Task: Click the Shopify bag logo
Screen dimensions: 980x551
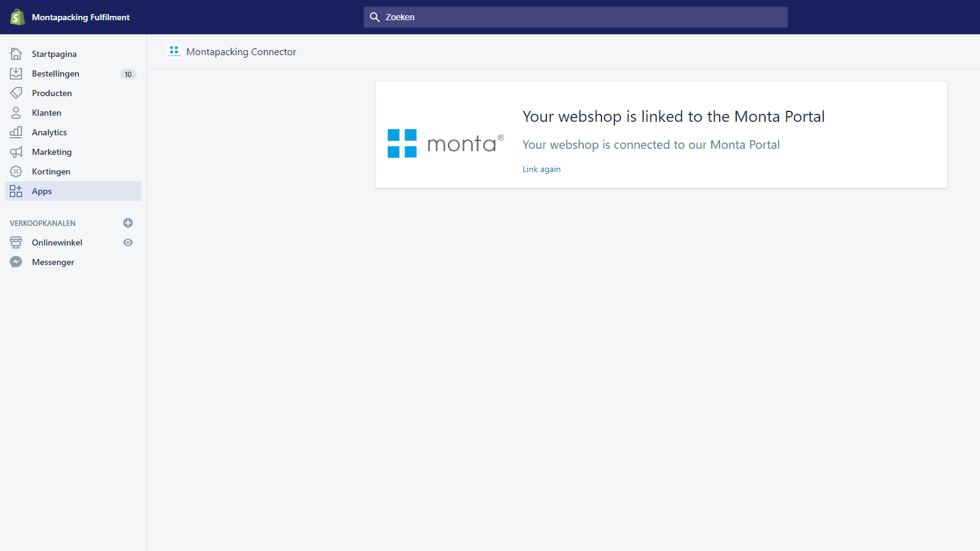Action: (x=15, y=17)
